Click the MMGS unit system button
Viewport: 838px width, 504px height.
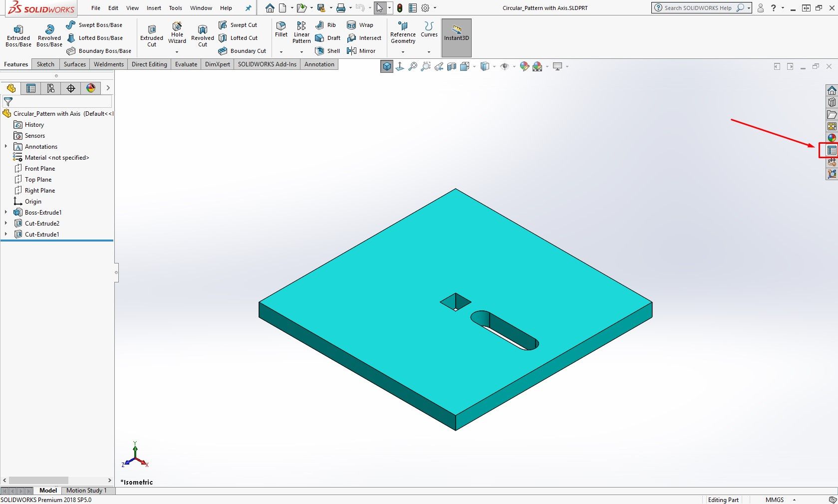(774, 500)
